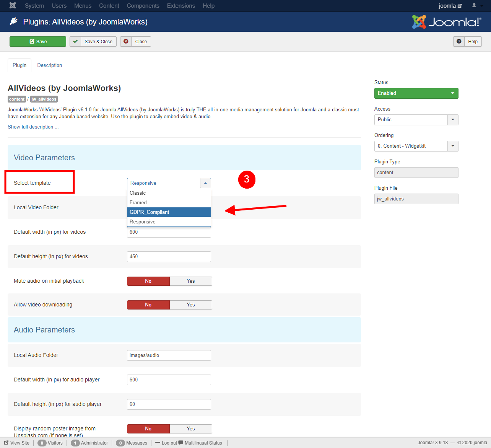Switch to the Description tab
Screen dimensions: 491x448
[x=50, y=65]
